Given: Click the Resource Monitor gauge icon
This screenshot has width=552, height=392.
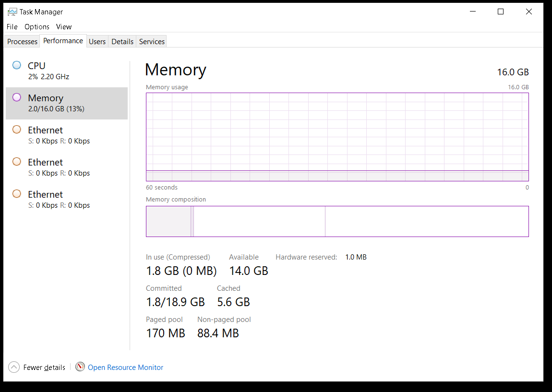Looking at the screenshot, I should (80, 367).
